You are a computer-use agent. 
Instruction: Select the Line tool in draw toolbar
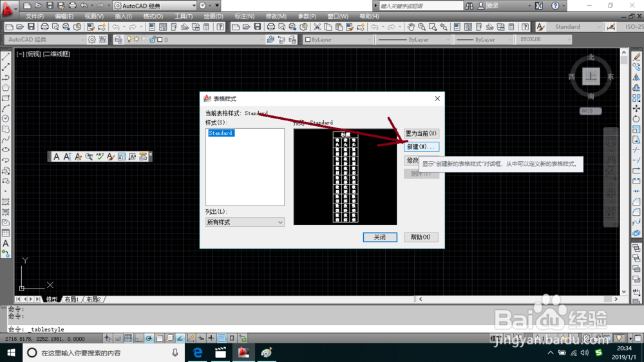click(6, 57)
